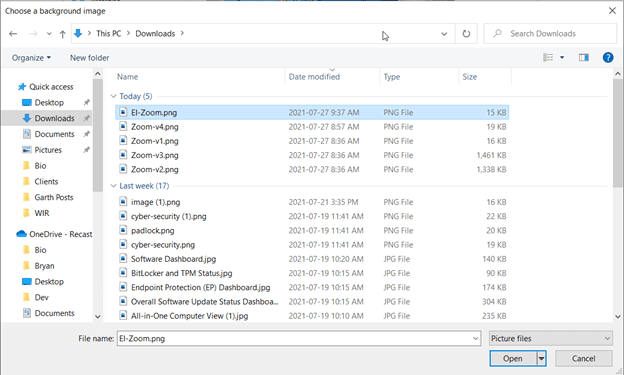Click the Software Dashboard.jpg file icon

tap(123, 259)
